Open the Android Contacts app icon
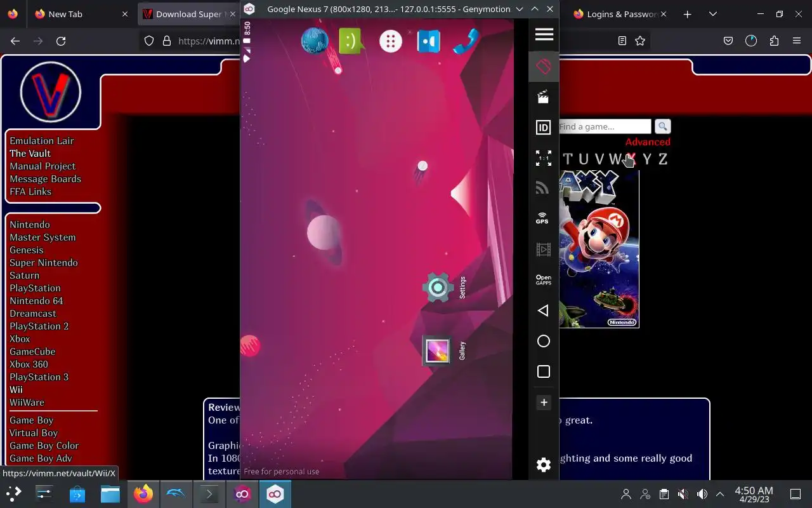 coord(429,42)
